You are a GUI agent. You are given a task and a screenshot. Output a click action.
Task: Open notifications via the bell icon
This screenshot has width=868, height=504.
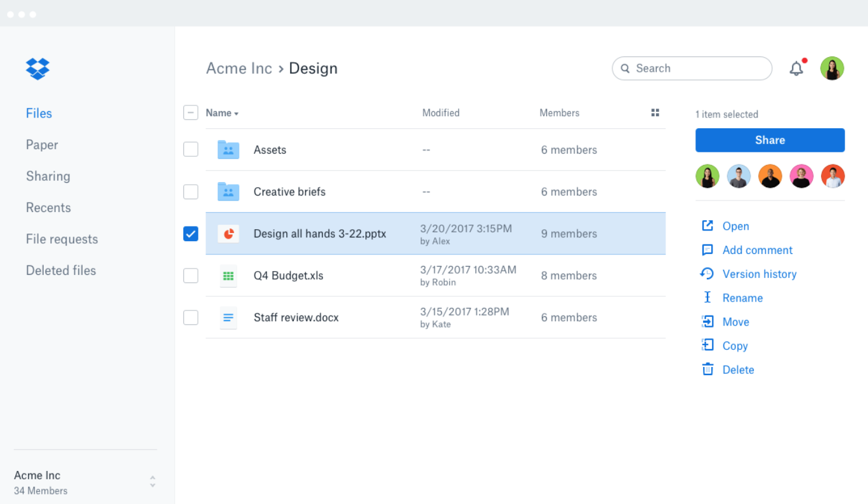[x=797, y=68]
